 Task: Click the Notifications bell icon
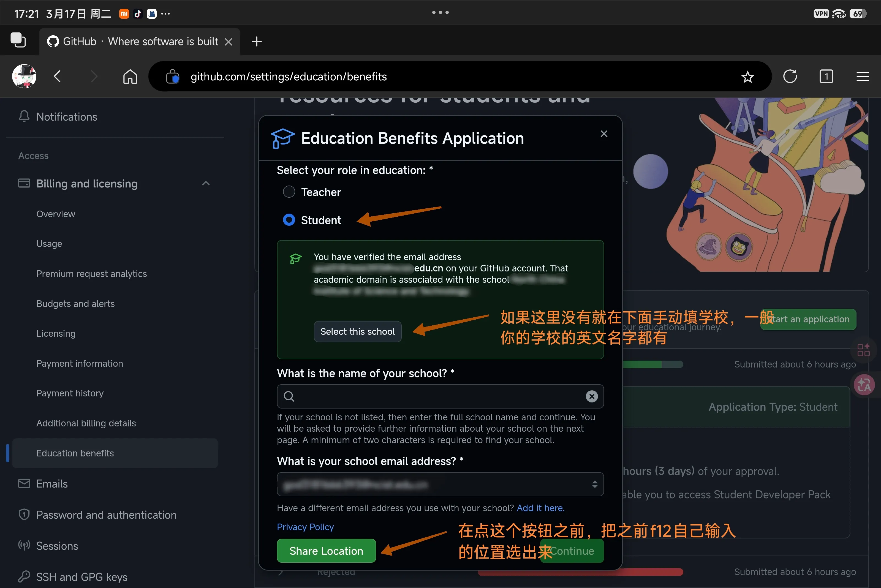(24, 116)
